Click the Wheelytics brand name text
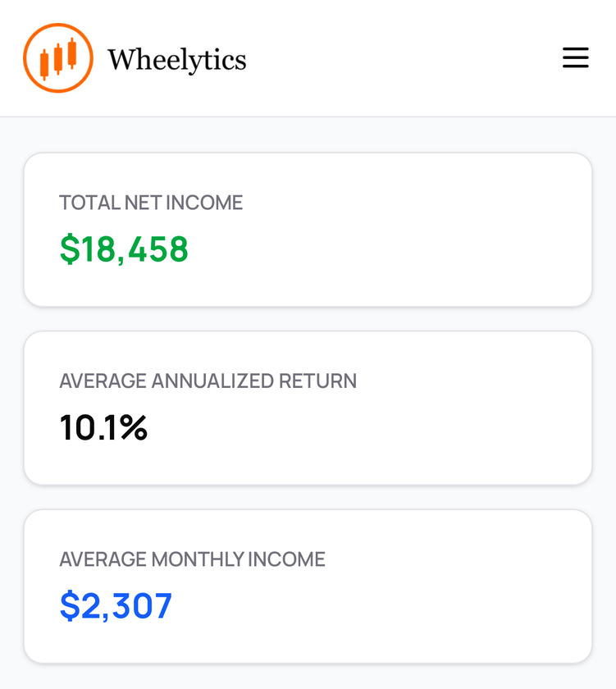Screen dimensions: 616x689 click(176, 59)
